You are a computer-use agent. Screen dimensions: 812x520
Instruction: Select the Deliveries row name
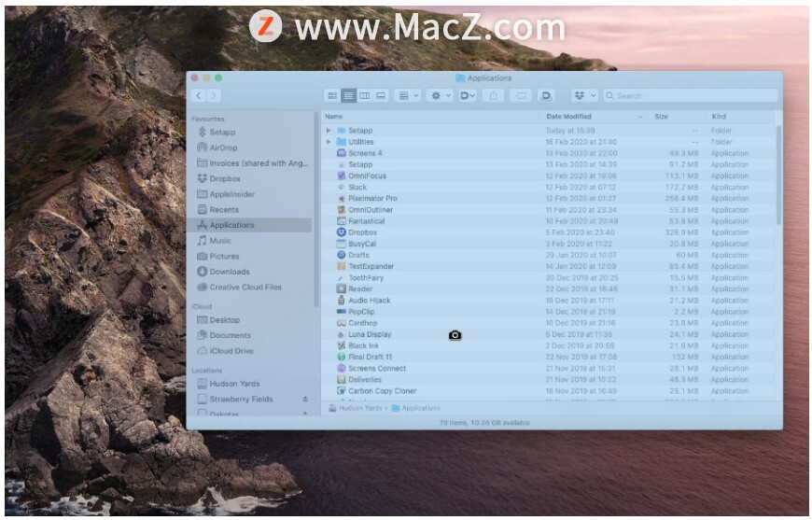(x=365, y=380)
